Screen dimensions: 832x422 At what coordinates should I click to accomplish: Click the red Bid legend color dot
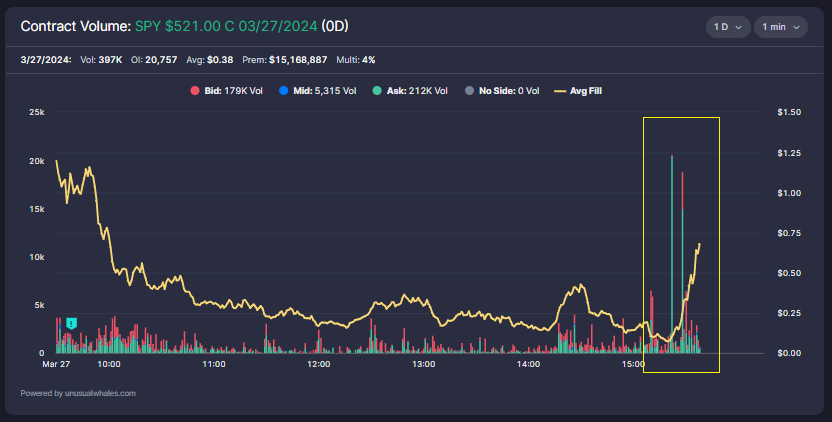195,91
